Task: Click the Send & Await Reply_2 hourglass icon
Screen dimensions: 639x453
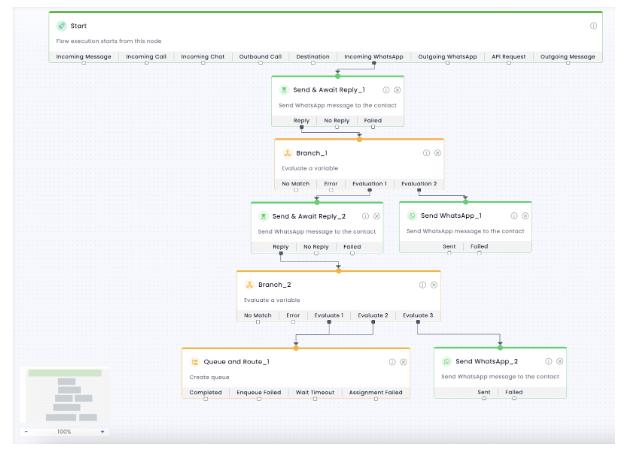Action: pyautogui.click(x=263, y=216)
